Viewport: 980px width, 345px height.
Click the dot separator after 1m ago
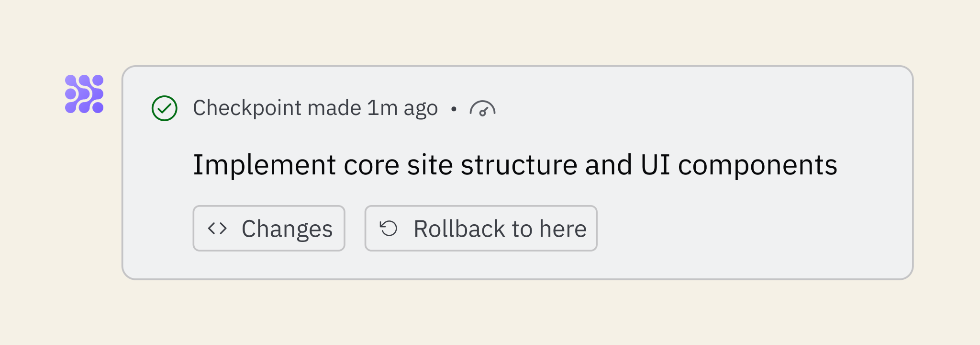[454, 109]
